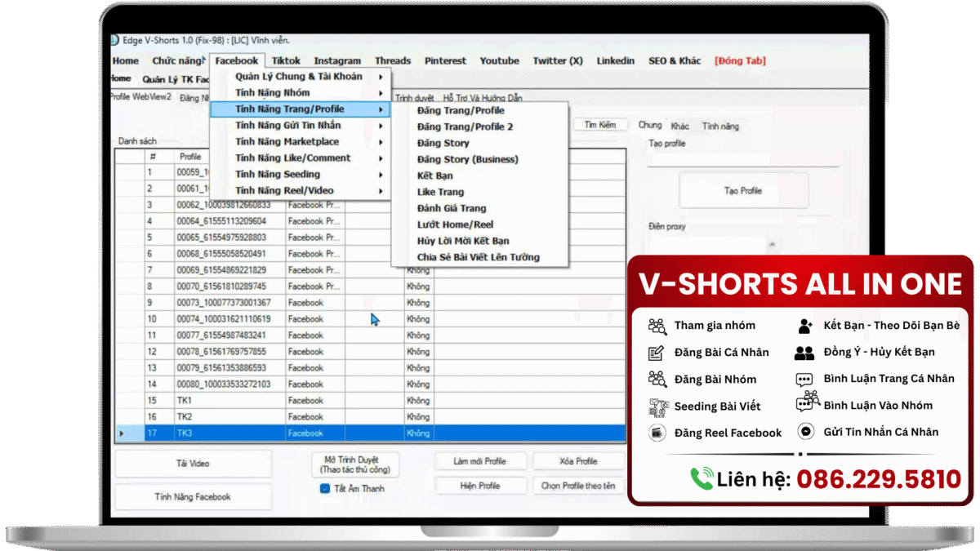Click the Kết Bạn add-friend icon
Viewport: 980px width, 551px height.
click(x=805, y=326)
